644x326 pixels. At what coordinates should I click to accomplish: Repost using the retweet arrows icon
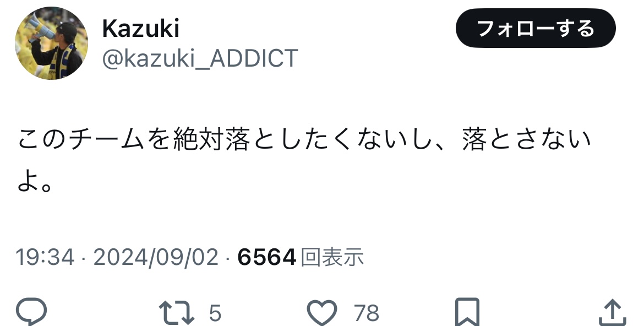tap(177, 312)
